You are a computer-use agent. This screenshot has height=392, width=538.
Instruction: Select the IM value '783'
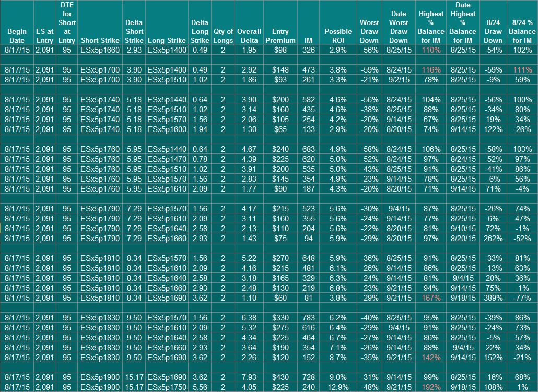tap(308, 318)
